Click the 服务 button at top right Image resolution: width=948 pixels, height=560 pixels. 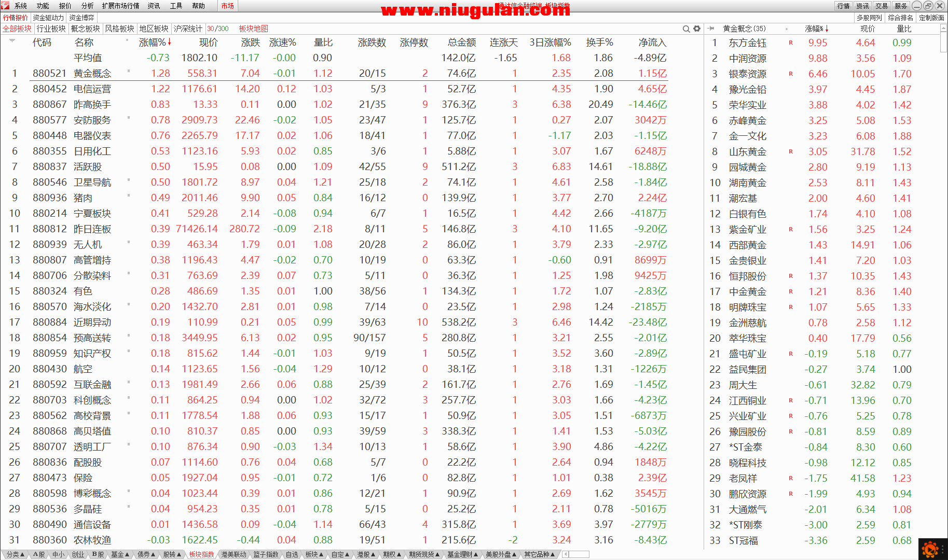[x=901, y=6]
